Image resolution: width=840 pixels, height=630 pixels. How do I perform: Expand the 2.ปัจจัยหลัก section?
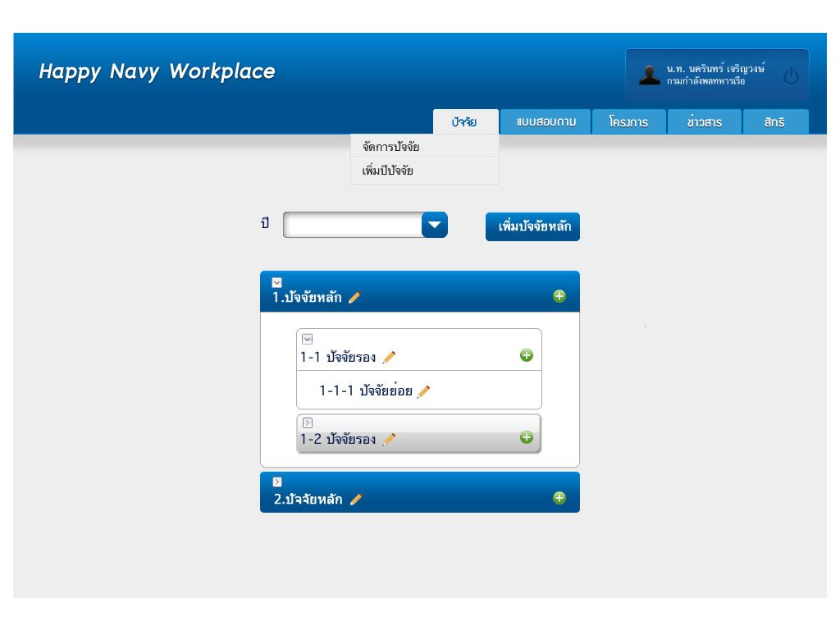(x=277, y=482)
